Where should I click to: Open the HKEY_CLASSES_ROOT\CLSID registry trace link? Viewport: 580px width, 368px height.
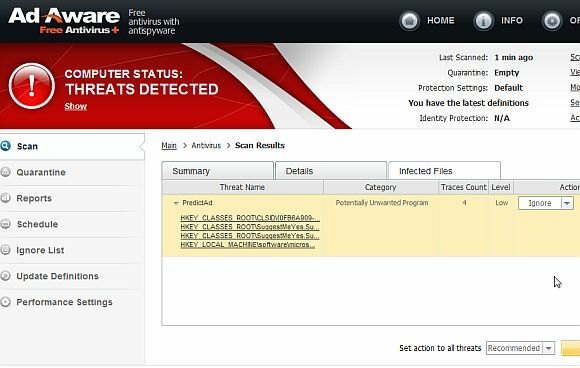click(250, 218)
